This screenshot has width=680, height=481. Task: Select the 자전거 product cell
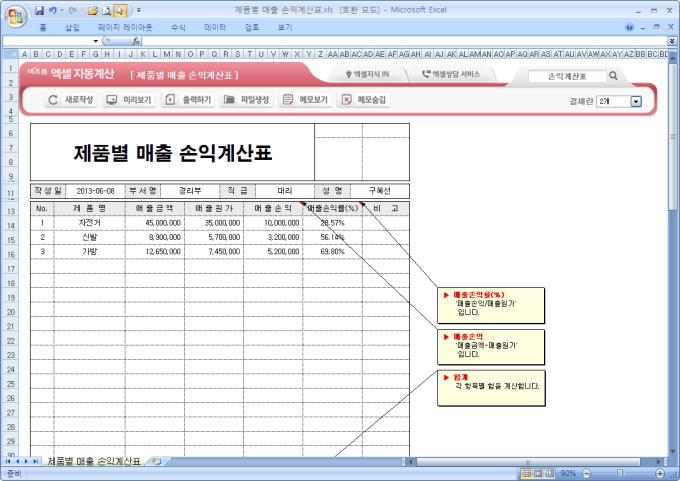pyautogui.click(x=89, y=223)
